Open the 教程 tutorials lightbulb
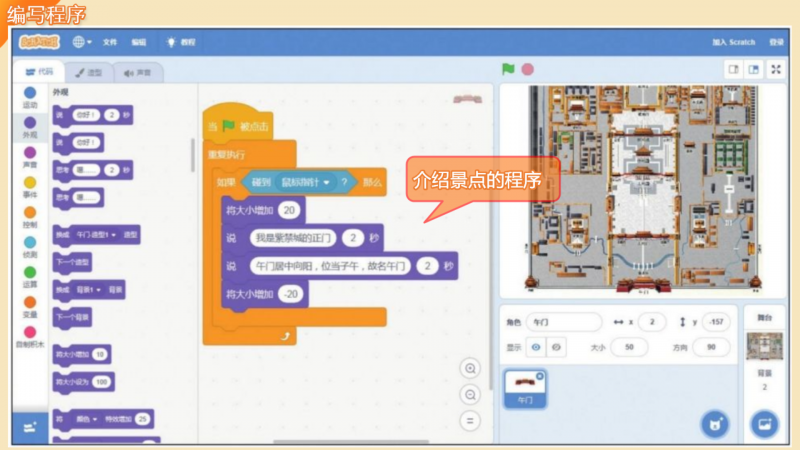 (x=181, y=42)
